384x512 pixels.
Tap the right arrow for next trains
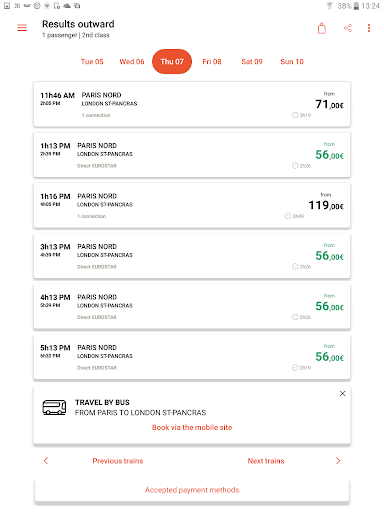pos(338,461)
